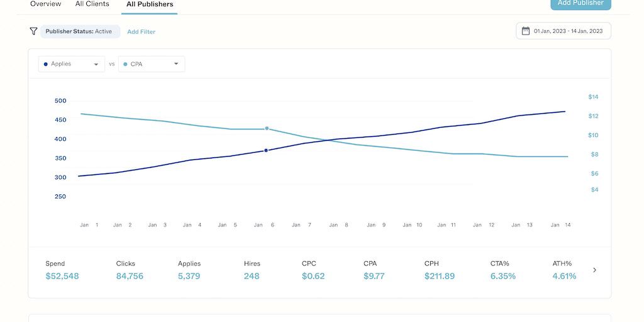Select the Hires 248 metric

coord(252,270)
